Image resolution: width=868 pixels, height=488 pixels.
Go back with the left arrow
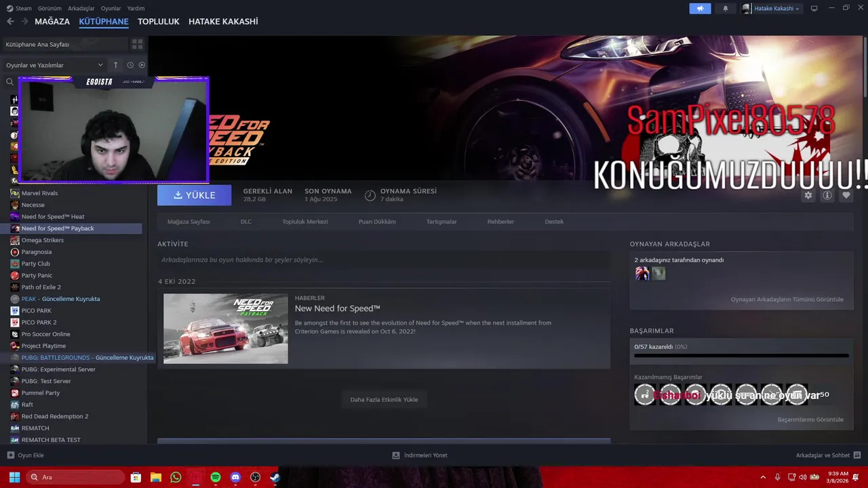(x=10, y=22)
